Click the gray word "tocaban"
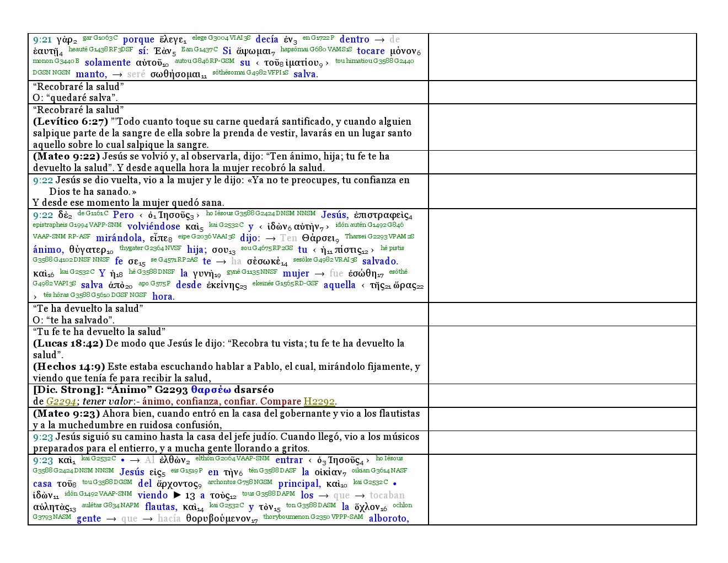Viewport: 728px width, 563px height. (387, 496)
